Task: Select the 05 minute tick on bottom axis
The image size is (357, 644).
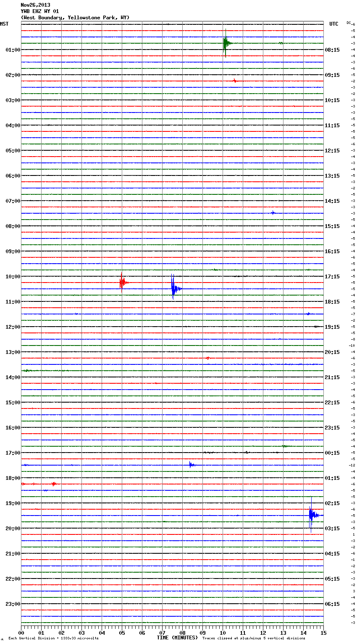Action: tap(122, 633)
